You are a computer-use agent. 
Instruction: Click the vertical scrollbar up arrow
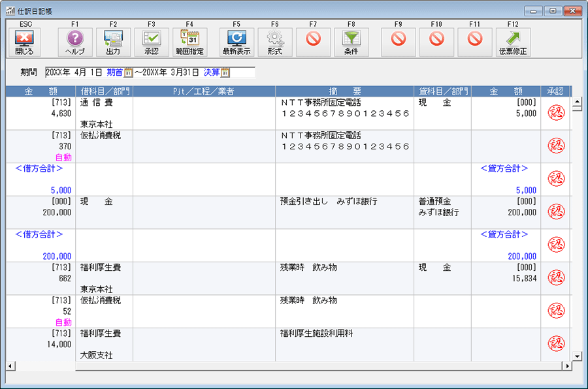pyautogui.click(x=577, y=101)
